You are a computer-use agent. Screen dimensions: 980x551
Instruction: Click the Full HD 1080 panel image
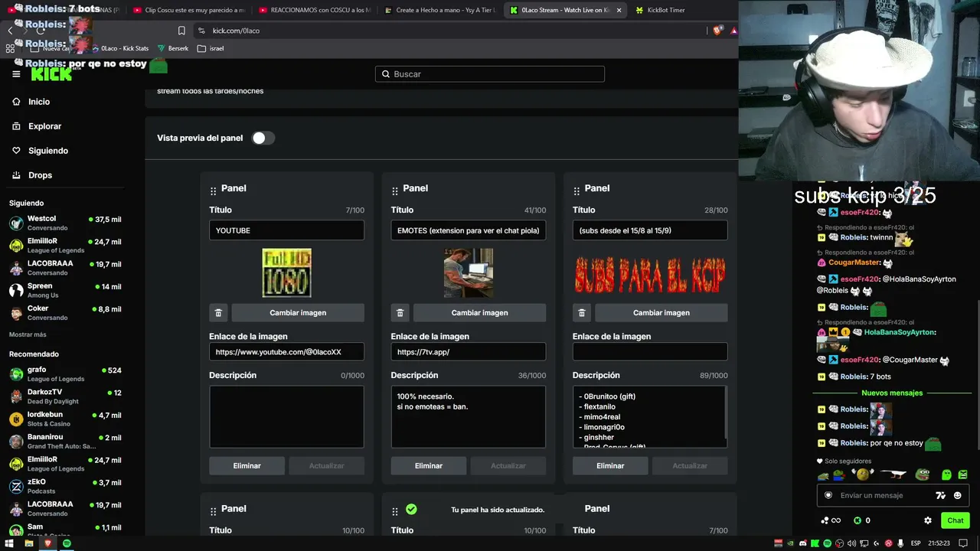(286, 272)
